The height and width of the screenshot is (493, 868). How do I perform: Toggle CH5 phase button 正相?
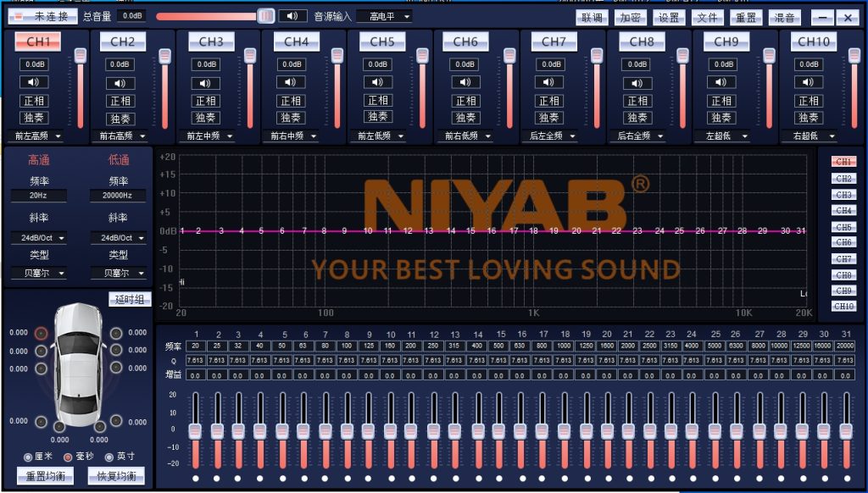click(x=377, y=100)
